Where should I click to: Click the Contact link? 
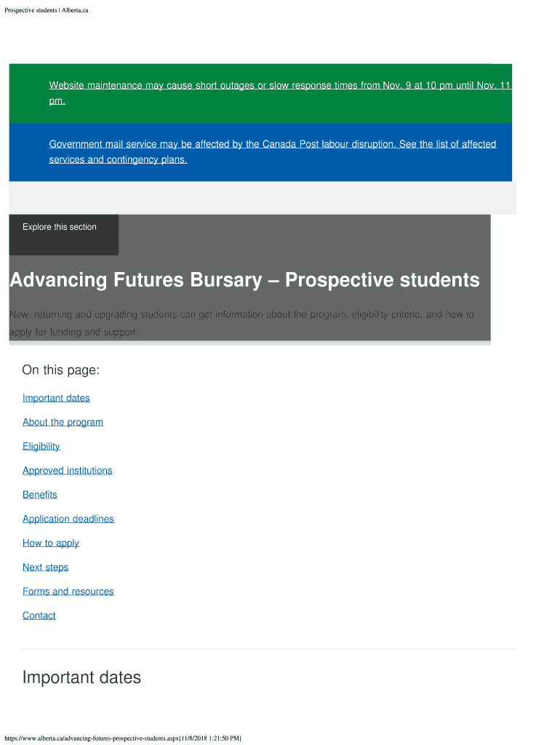[39, 615]
